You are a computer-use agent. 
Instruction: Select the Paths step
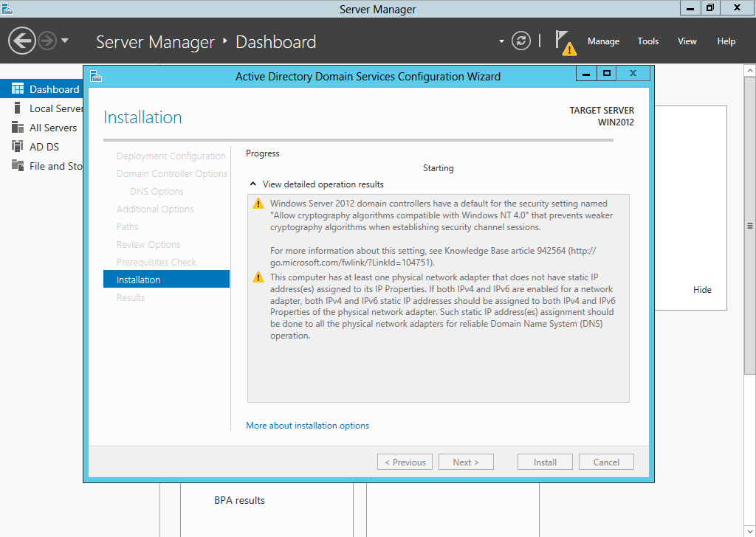click(x=127, y=227)
